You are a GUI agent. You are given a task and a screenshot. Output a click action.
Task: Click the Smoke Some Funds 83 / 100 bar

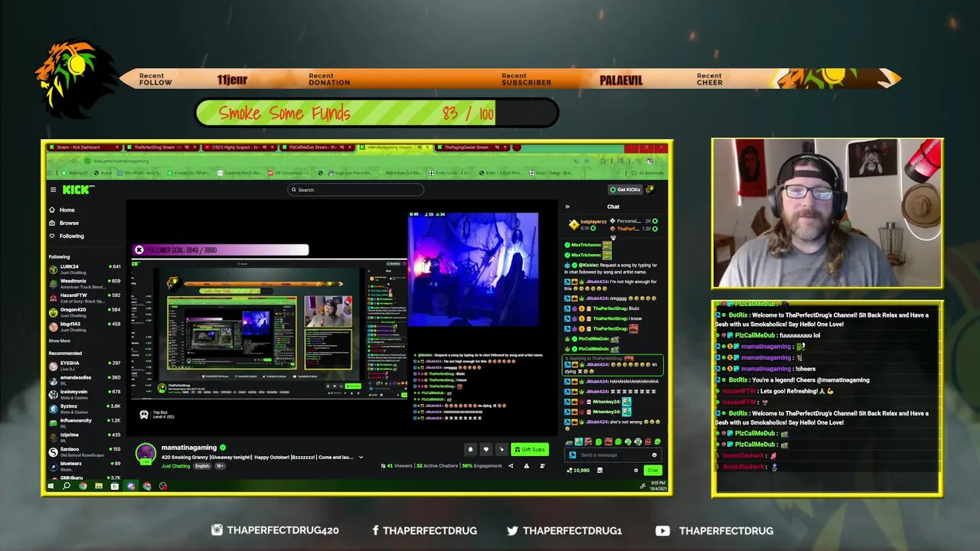pyautogui.click(x=377, y=113)
